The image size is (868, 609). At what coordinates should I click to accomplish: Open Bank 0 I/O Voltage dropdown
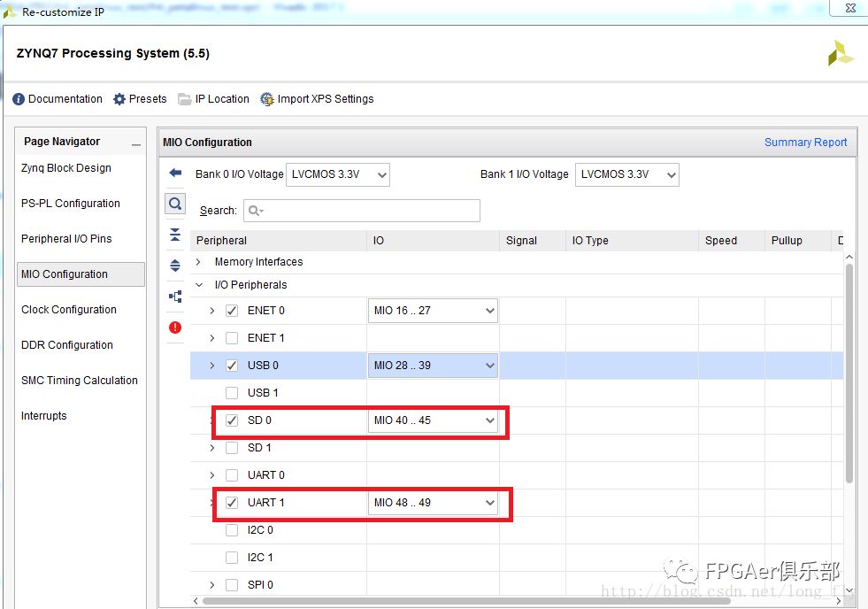point(338,174)
